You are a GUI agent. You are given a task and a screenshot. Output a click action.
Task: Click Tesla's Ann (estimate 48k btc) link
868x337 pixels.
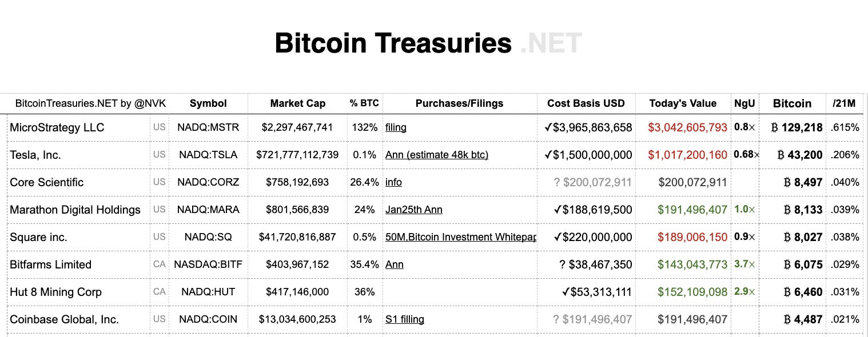pyautogui.click(x=436, y=155)
